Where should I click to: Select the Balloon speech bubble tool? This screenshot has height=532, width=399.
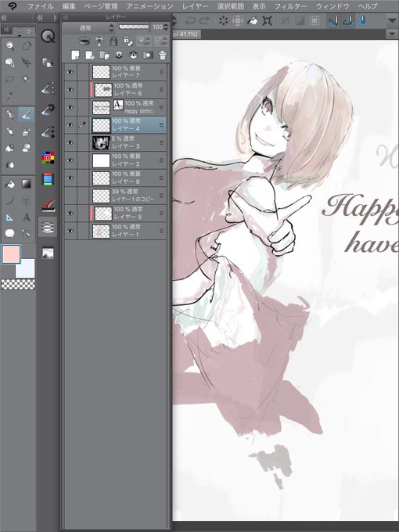10,233
